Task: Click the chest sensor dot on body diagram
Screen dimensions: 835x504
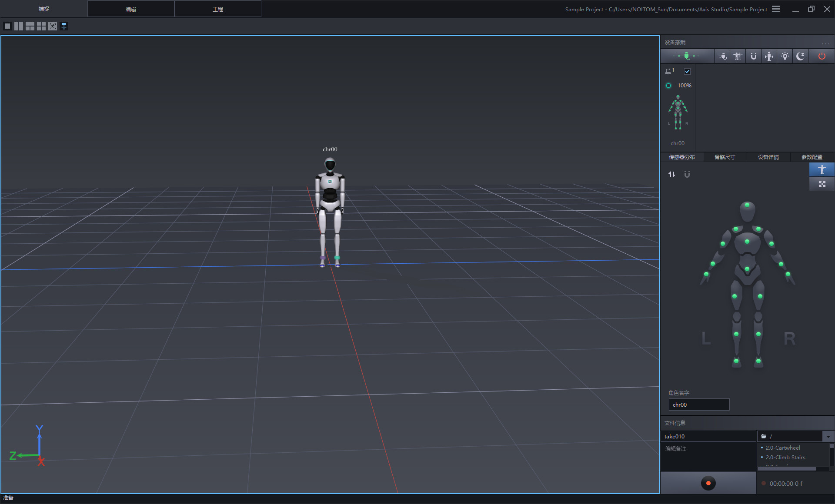Action: (747, 242)
